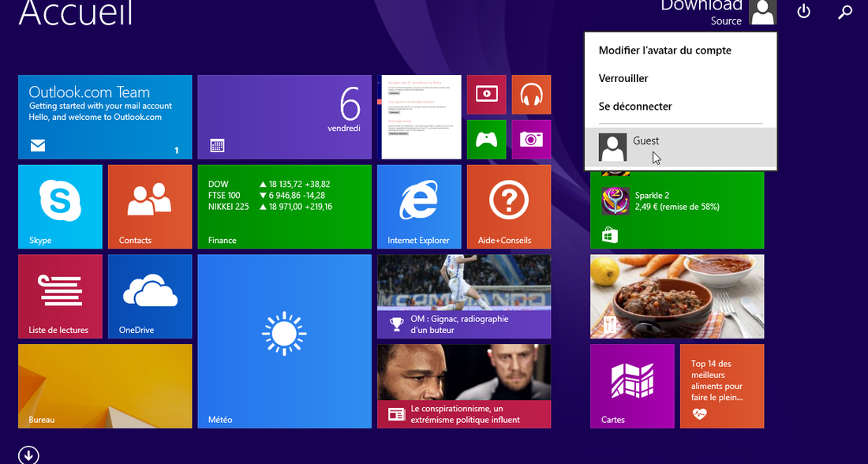This screenshot has width=868, height=464.
Task: Click the NIKKEI 225 stock row
Action: coord(270,207)
